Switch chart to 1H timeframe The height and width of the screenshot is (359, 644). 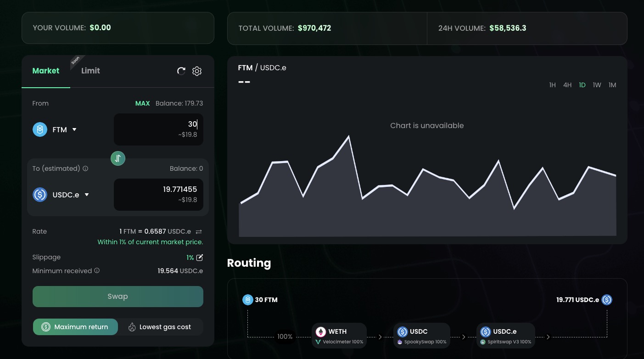click(552, 85)
